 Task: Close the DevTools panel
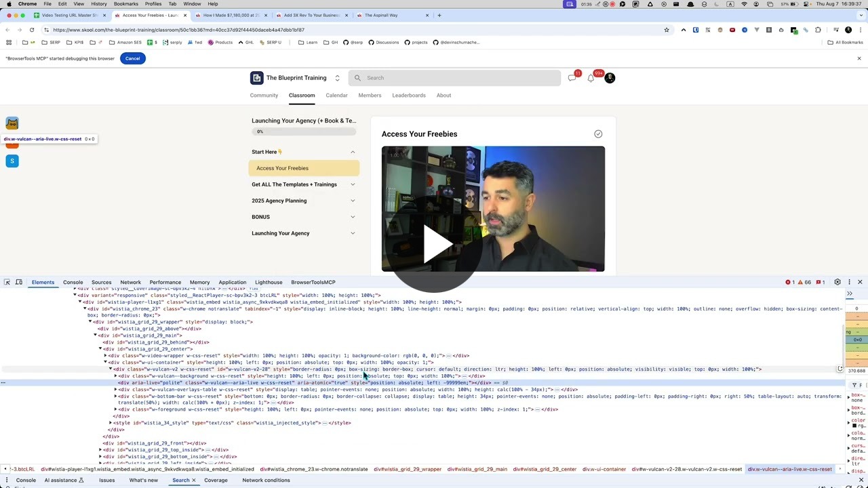[x=860, y=282]
